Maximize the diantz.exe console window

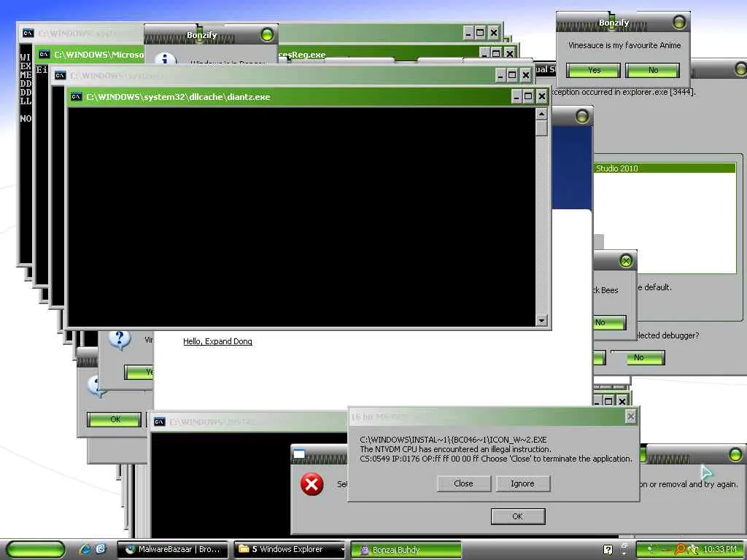point(528,97)
